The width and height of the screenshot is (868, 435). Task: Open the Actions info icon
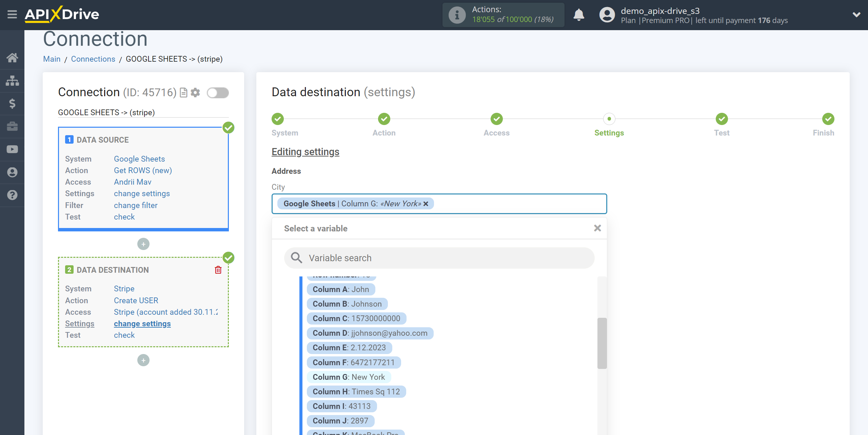[457, 15]
